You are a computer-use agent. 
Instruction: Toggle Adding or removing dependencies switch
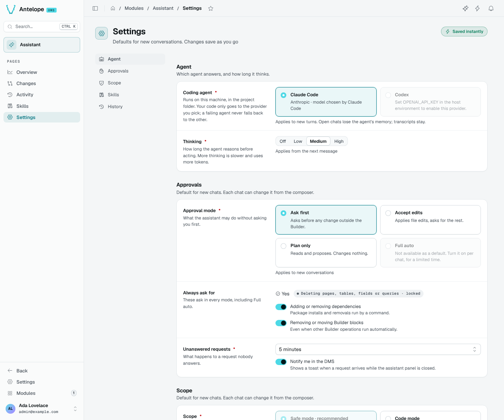[281, 307]
